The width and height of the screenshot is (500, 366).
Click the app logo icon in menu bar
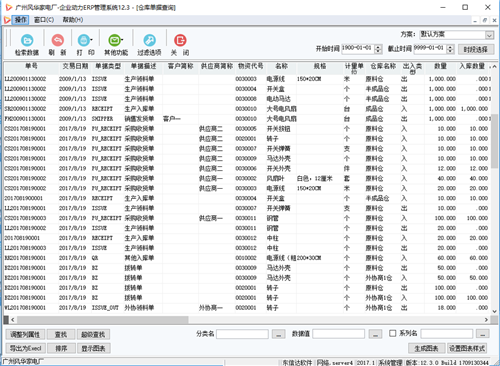7,20
